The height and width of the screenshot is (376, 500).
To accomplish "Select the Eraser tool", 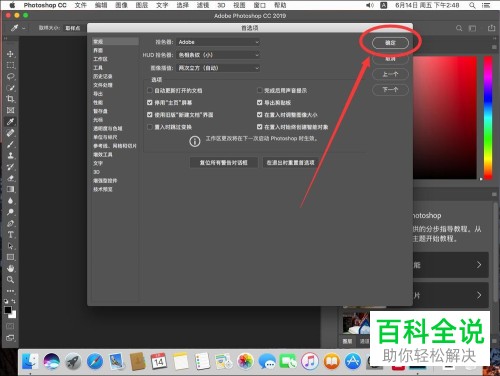I will [10, 178].
